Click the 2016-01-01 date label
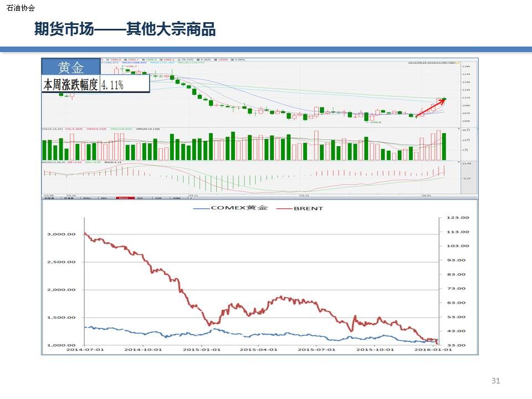The height and width of the screenshot is (399, 532). 433,350
